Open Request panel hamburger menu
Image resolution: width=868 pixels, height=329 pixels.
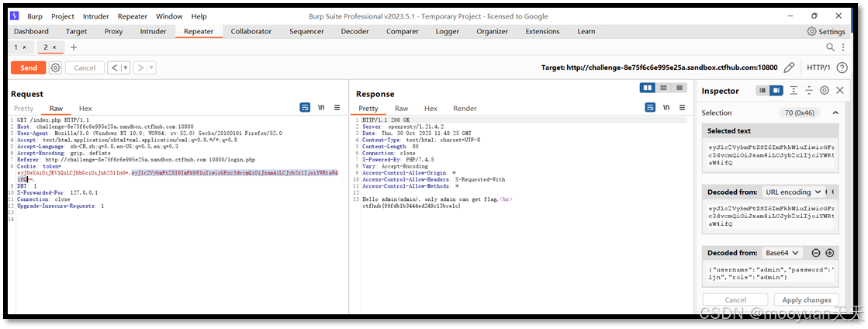tap(337, 107)
